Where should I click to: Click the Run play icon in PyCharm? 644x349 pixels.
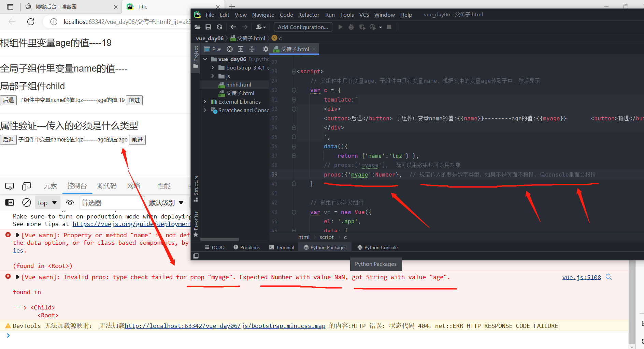click(340, 27)
